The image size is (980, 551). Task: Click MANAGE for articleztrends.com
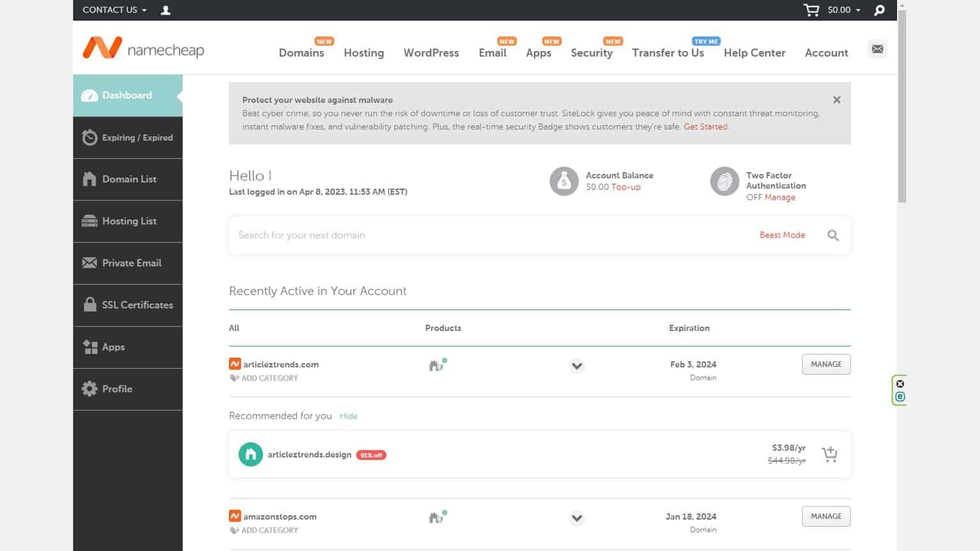pyautogui.click(x=826, y=364)
